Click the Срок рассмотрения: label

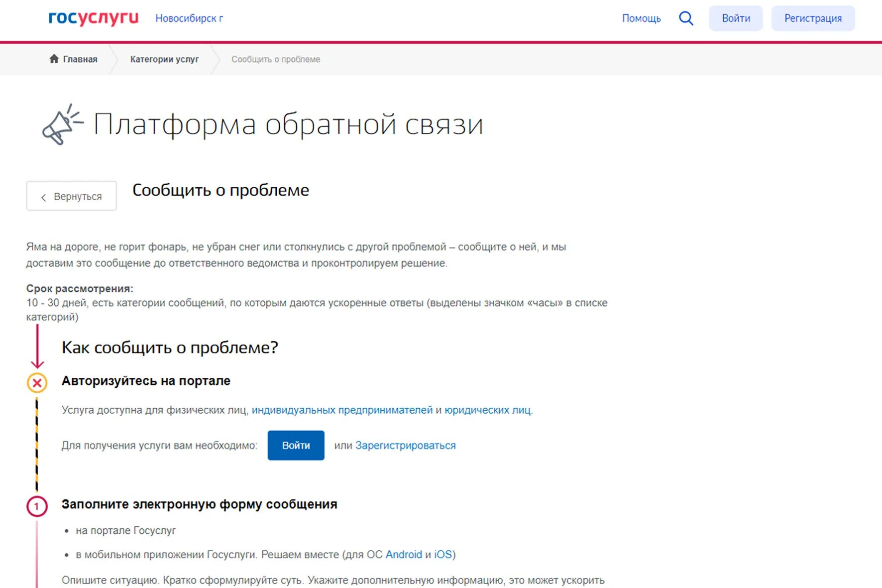(x=80, y=288)
